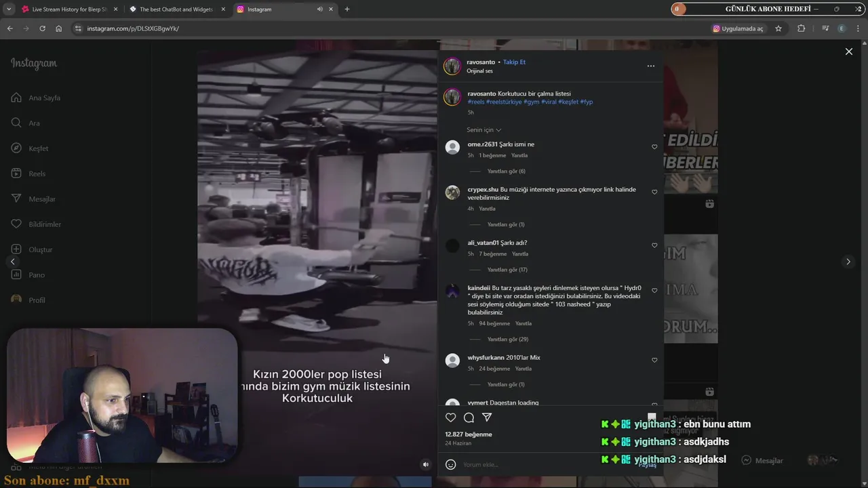Expand Yanıtları gör (29) replies
Screen dimensions: 868x488
(x=507, y=339)
